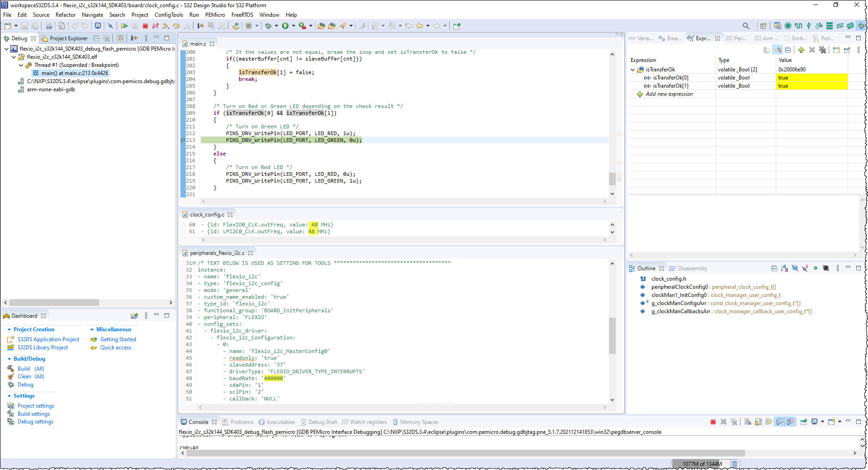This screenshot has width=868, height=470.
Task: Terminate the debug session with red Stop
Action: [145, 26]
